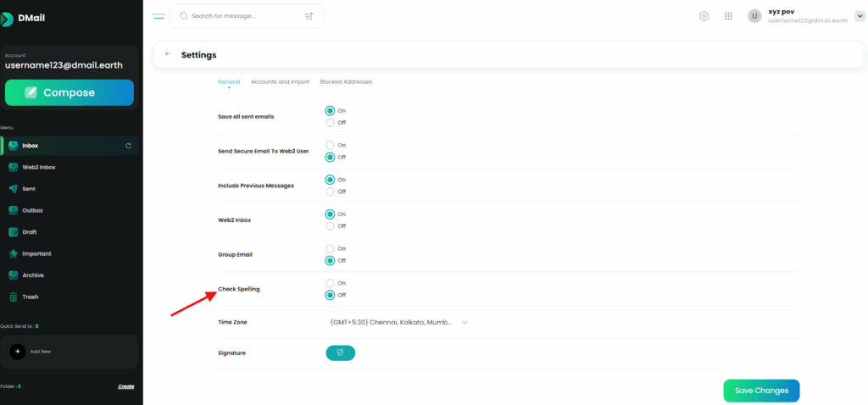The width and height of the screenshot is (868, 405).
Task: Click the Save Changes button
Action: coord(761,391)
